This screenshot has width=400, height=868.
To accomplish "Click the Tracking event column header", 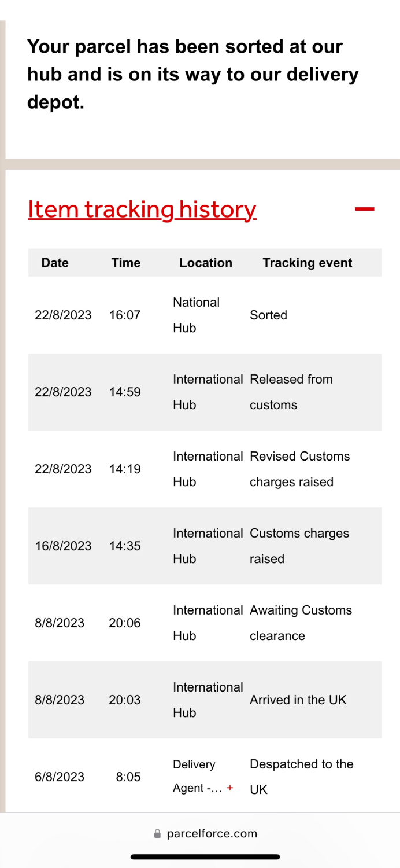I will point(307,263).
